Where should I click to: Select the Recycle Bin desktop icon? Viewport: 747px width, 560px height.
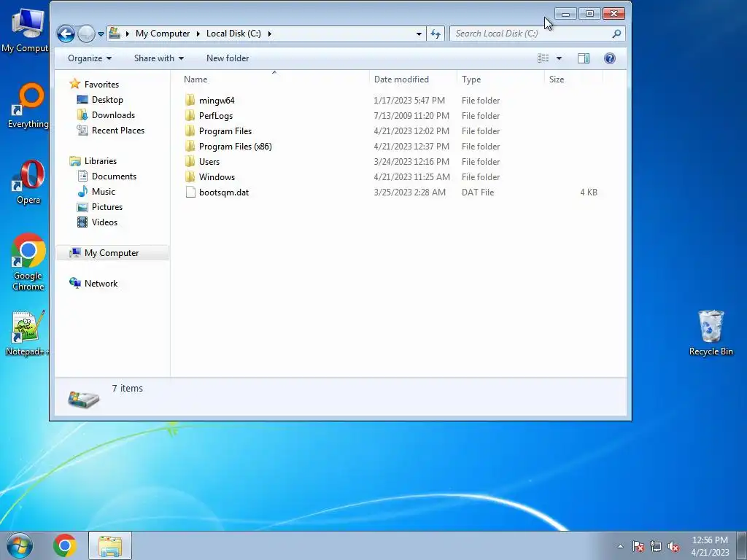pos(711,332)
